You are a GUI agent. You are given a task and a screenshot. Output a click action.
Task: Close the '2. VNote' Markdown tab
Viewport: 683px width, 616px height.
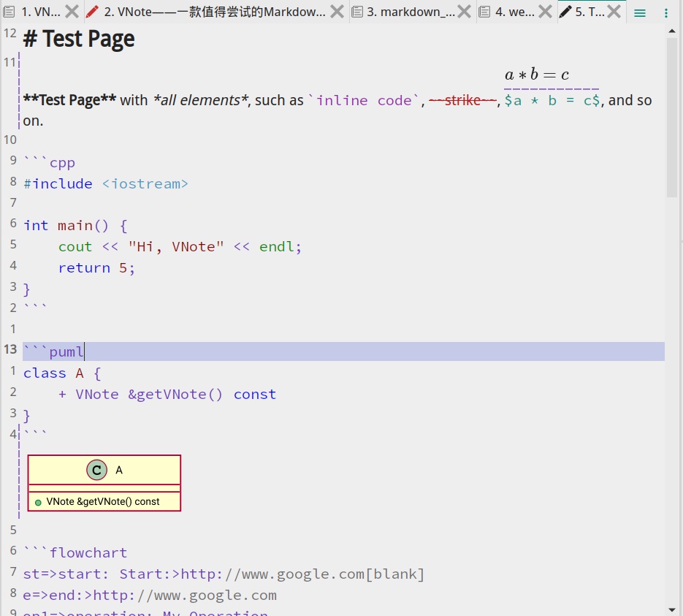coord(337,12)
